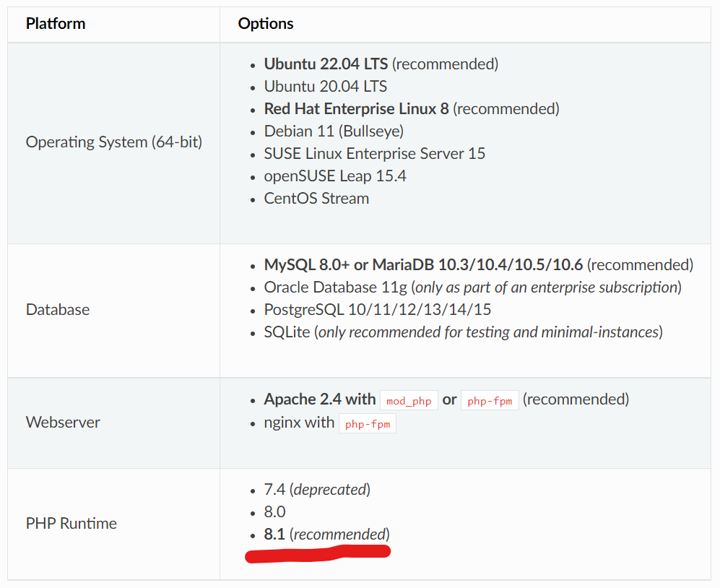Select the openSUSE Leap 15.4 entry

[334, 176]
